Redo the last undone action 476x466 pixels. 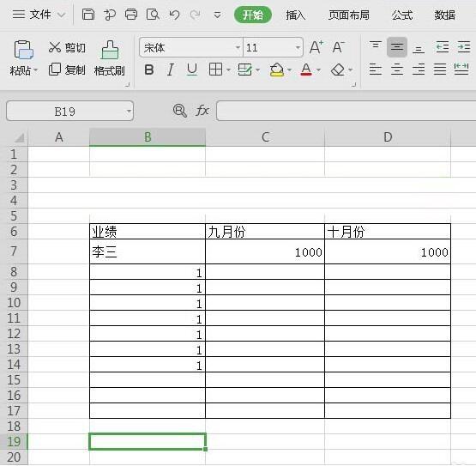(x=196, y=15)
